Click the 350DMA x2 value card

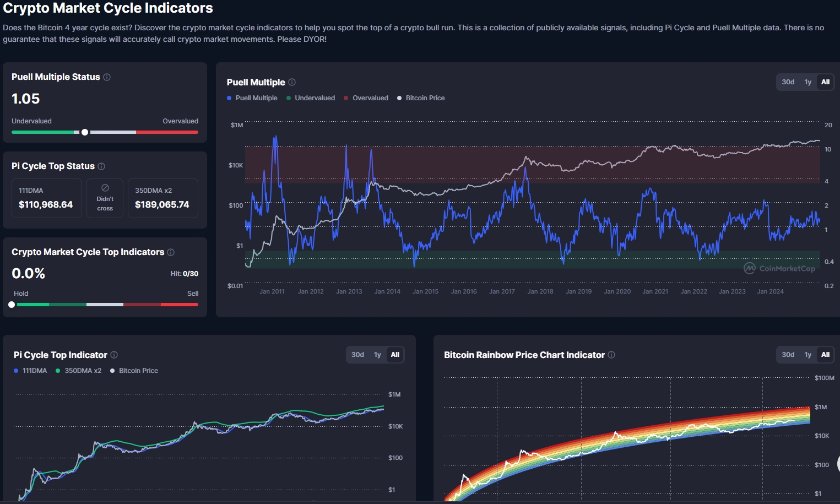(x=163, y=198)
